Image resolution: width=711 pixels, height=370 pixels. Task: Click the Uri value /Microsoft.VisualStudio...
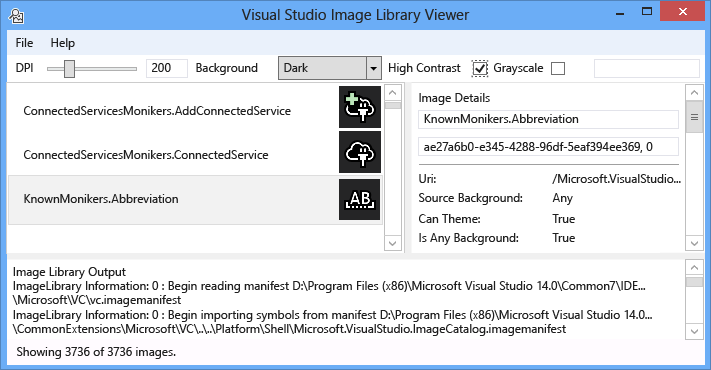click(616, 179)
